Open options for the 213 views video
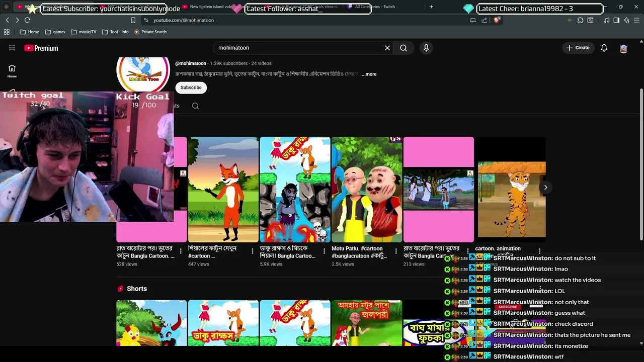 coord(468,251)
